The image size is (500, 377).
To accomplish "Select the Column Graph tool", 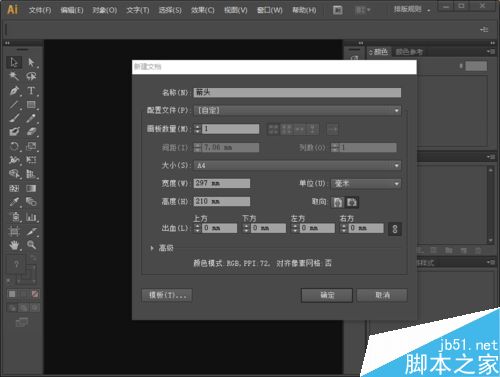I will click(x=31, y=217).
